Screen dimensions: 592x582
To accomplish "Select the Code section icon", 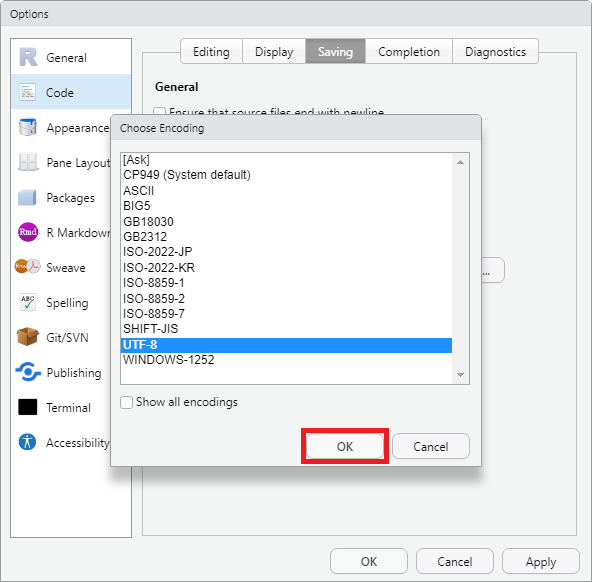I will coord(28,92).
